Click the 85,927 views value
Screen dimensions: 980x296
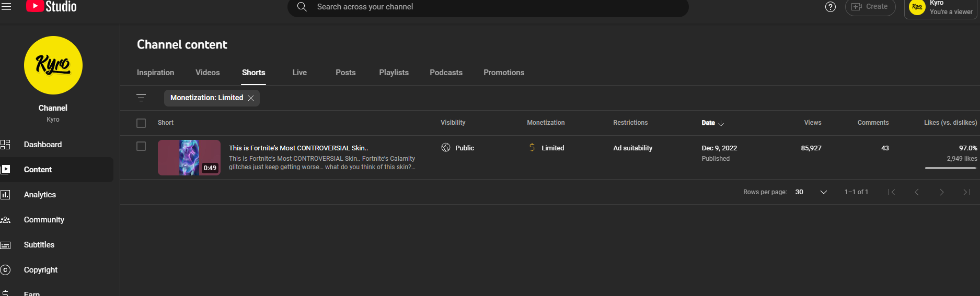point(811,148)
